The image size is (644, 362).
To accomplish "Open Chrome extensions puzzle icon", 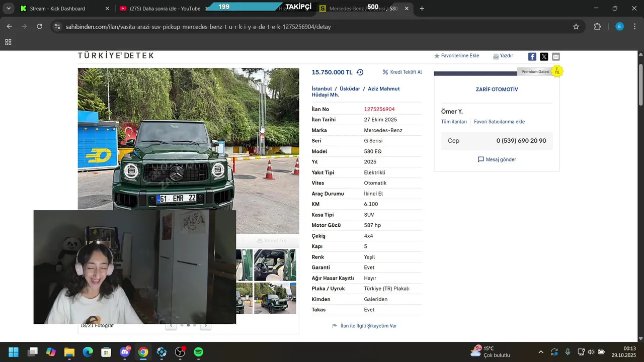I will (598, 27).
